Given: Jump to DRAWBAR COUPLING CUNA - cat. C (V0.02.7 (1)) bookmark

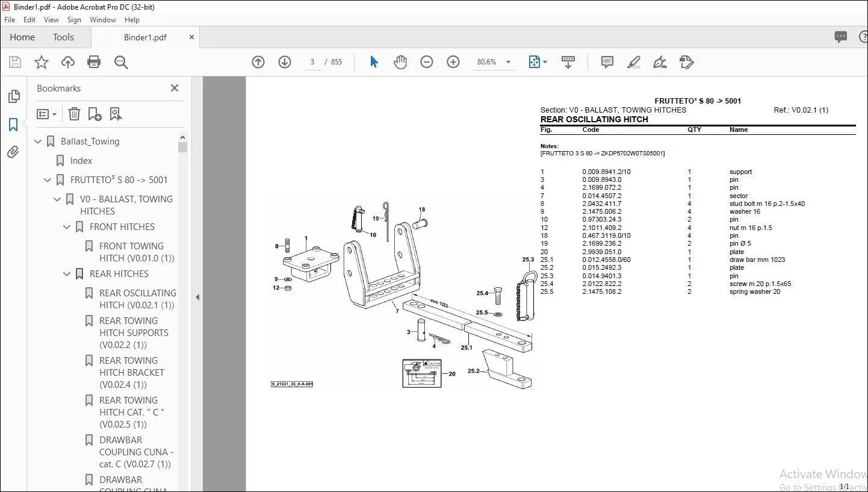Looking at the screenshot, I should coord(137,452).
